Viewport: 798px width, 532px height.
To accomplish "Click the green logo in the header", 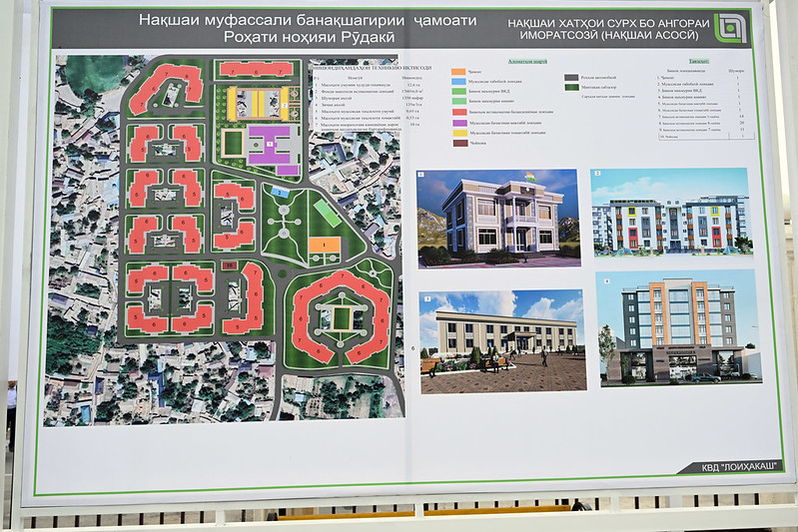I will [729, 28].
